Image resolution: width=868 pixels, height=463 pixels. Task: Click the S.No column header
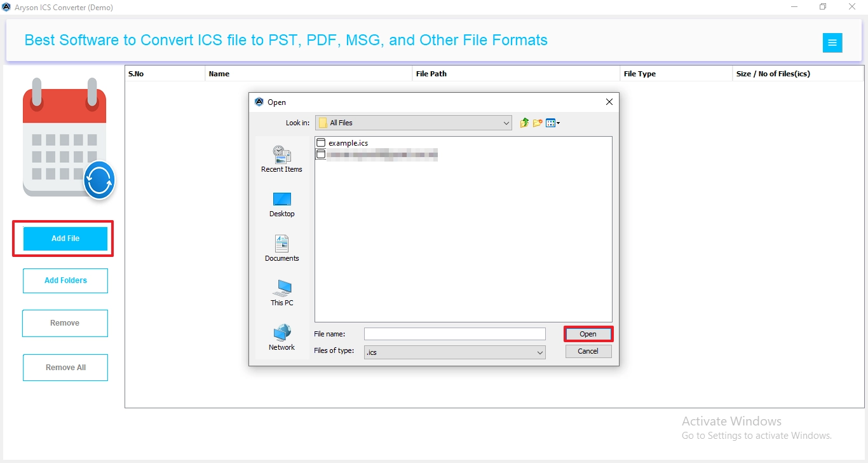pyautogui.click(x=165, y=74)
